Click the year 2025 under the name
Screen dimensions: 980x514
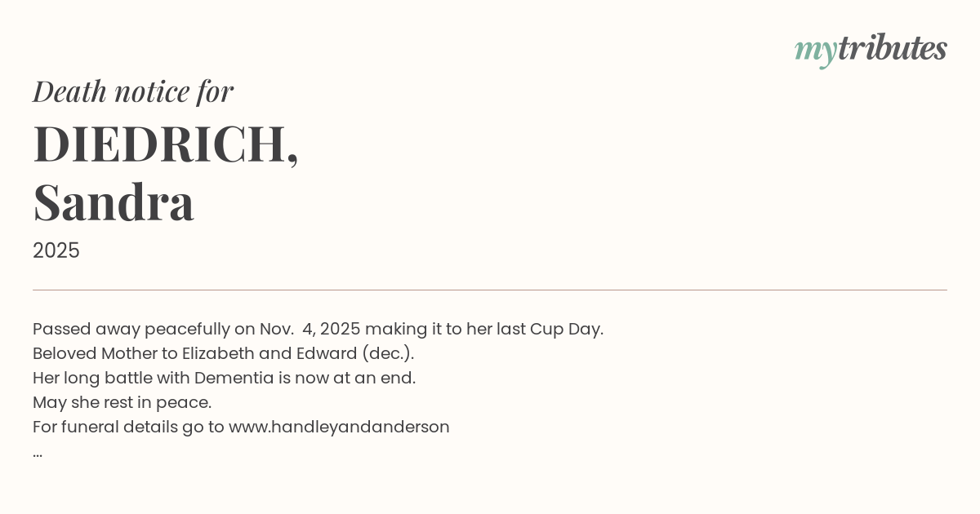(x=56, y=250)
